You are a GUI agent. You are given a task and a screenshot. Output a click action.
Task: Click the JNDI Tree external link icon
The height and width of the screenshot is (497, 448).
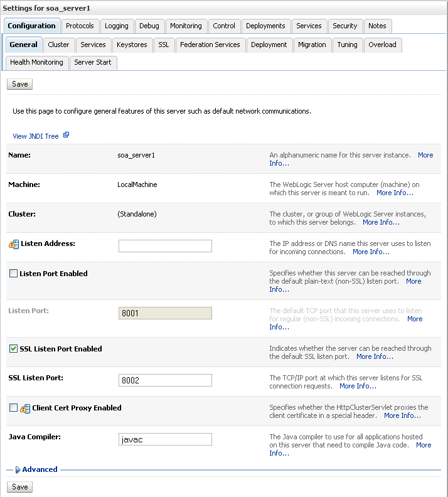point(66,135)
